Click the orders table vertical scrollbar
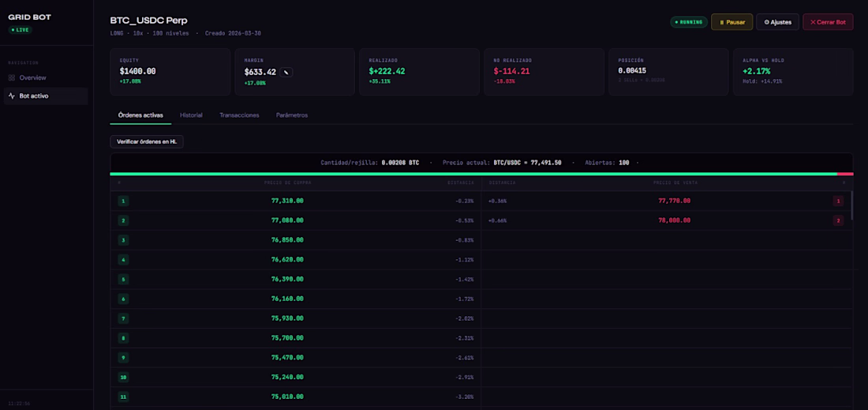 (851, 205)
